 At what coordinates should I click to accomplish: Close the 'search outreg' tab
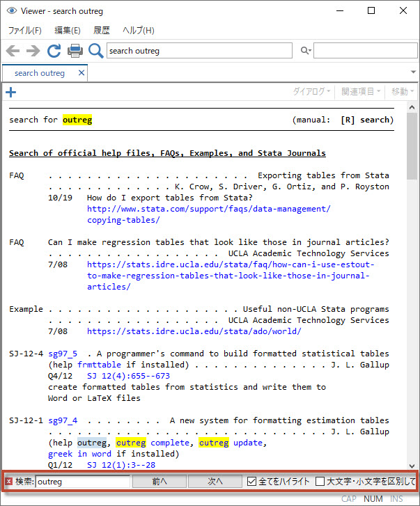81,73
